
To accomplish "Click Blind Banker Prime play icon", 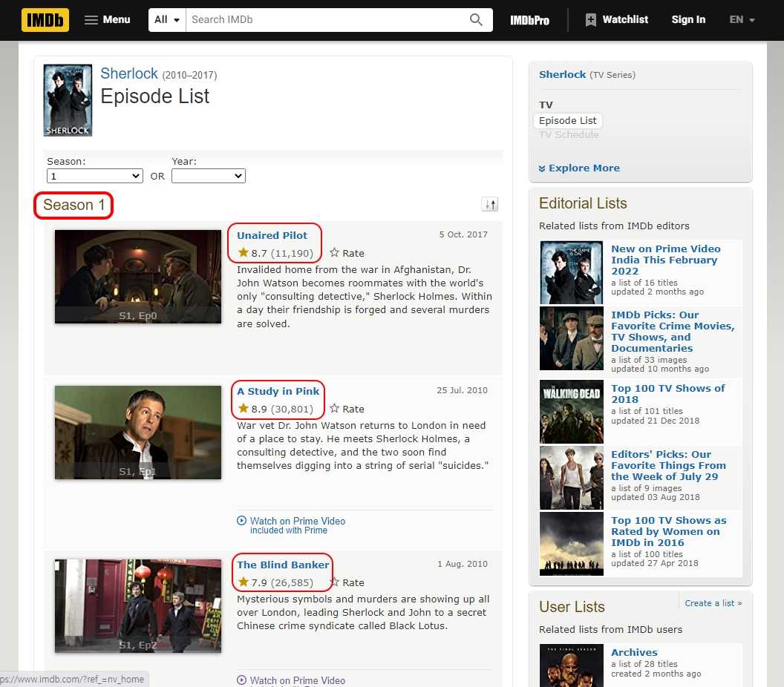I will coord(241,680).
